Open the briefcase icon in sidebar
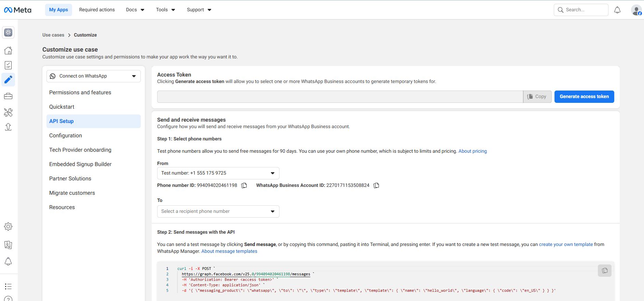Screen dimensions: 644x301 (8, 96)
